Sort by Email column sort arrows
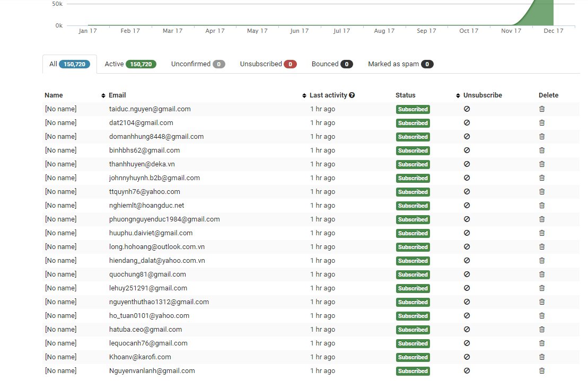 pyautogui.click(x=304, y=95)
